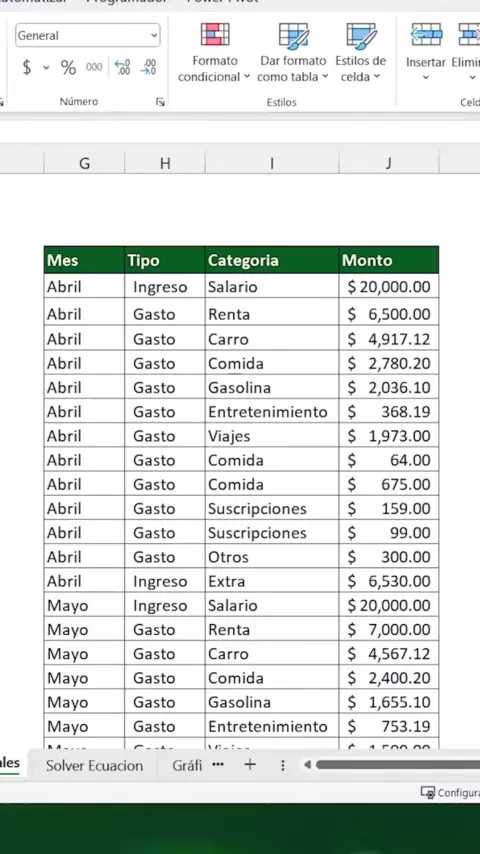Click the accounting number format dollar icon
This screenshot has height=854, width=480.
tap(27, 68)
